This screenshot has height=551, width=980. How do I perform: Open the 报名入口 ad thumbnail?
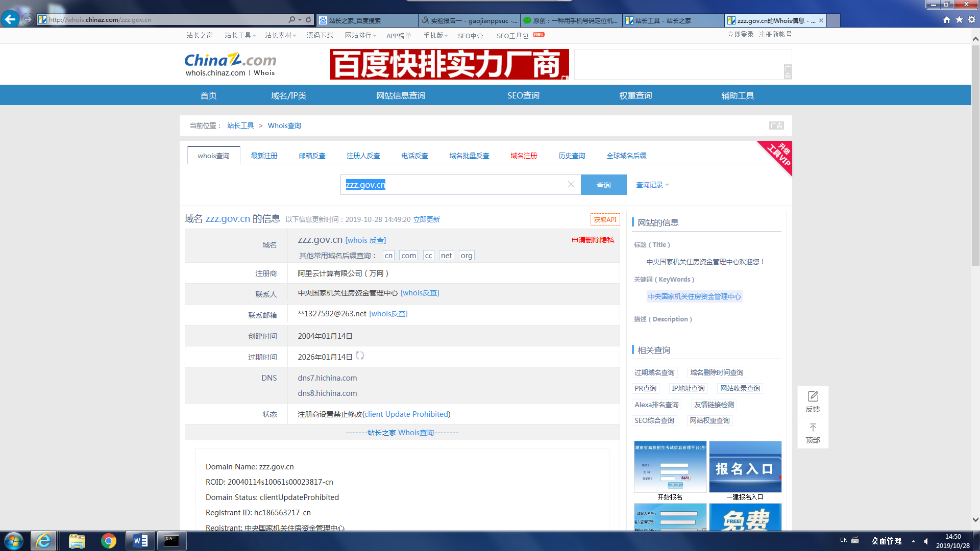tap(745, 467)
